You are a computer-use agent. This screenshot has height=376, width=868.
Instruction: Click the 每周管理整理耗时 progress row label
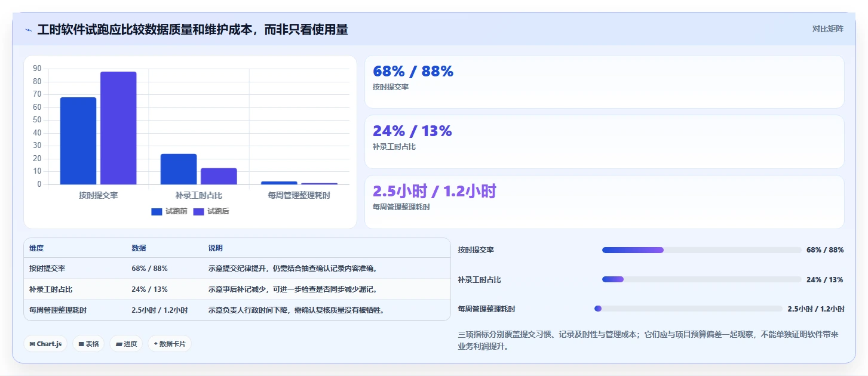pos(487,309)
